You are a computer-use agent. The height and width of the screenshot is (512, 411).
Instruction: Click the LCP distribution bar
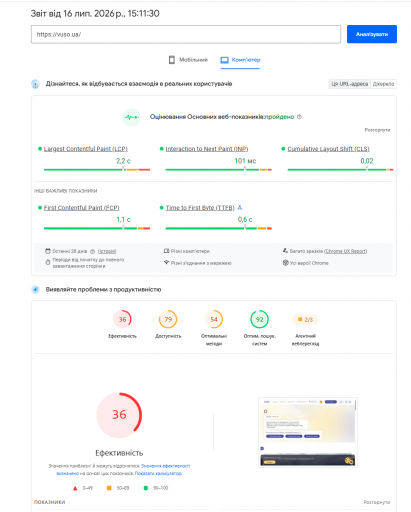click(x=97, y=170)
